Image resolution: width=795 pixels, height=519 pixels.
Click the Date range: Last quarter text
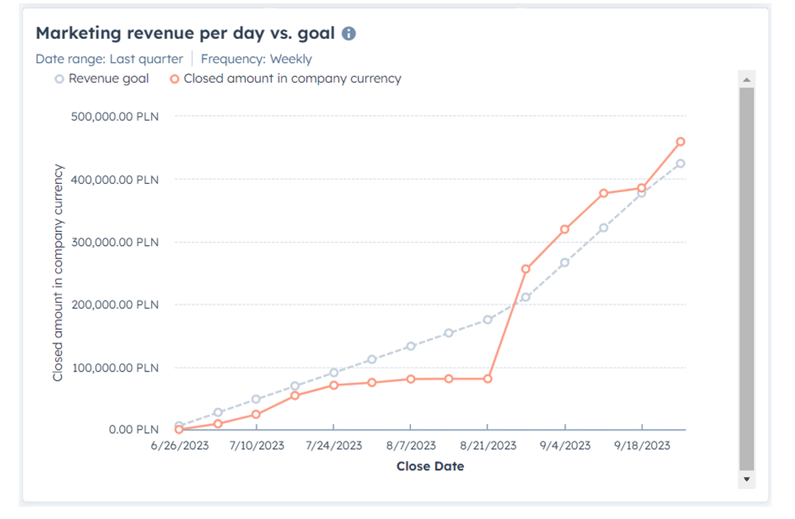click(109, 59)
